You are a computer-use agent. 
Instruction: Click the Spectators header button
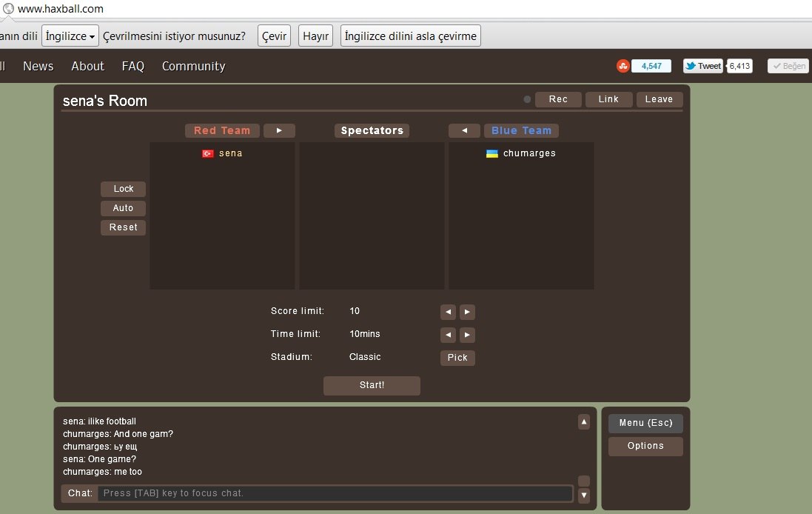(x=372, y=130)
